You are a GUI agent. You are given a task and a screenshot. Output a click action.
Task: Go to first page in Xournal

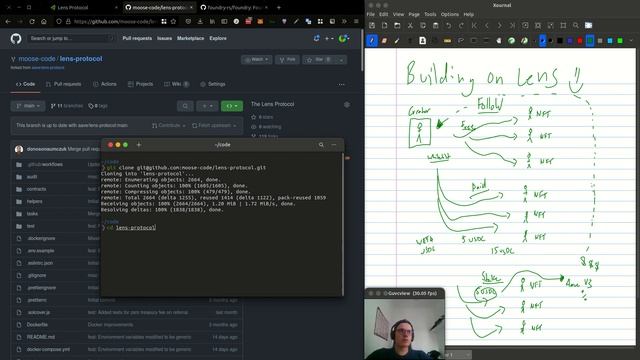(x=474, y=25)
